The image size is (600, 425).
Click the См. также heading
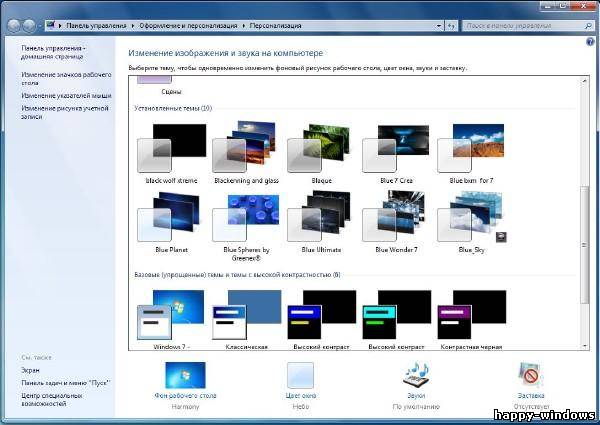36,357
